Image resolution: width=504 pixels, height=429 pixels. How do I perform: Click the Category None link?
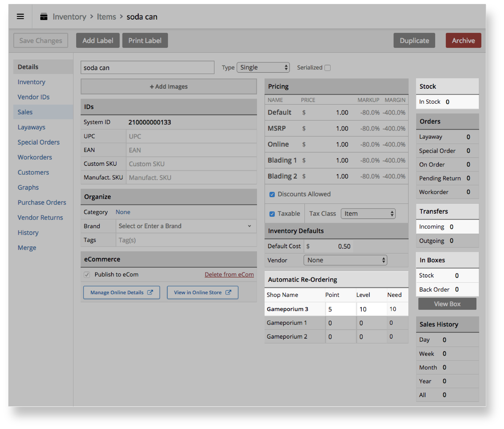(x=123, y=212)
